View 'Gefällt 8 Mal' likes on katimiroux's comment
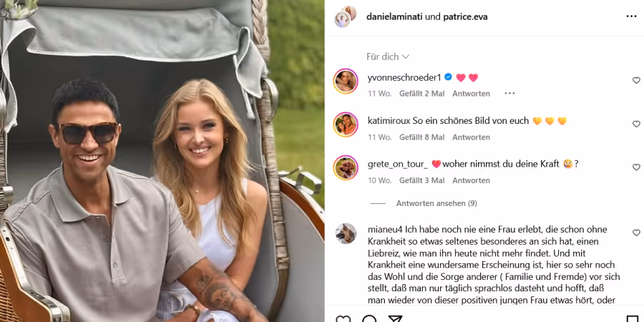Screen dimensions: 644x322 (x=421, y=137)
